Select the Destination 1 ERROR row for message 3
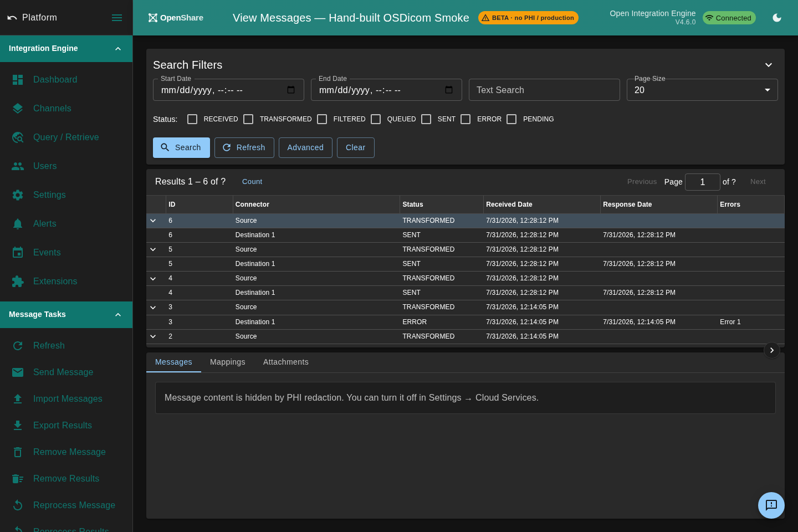The height and width of the screenshot is (532, 798). (x=465, y=322)
